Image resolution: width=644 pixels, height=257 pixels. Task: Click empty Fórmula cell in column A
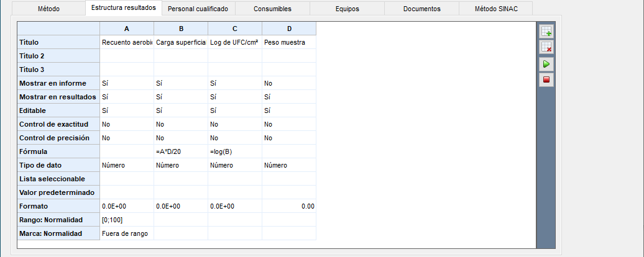127,151
